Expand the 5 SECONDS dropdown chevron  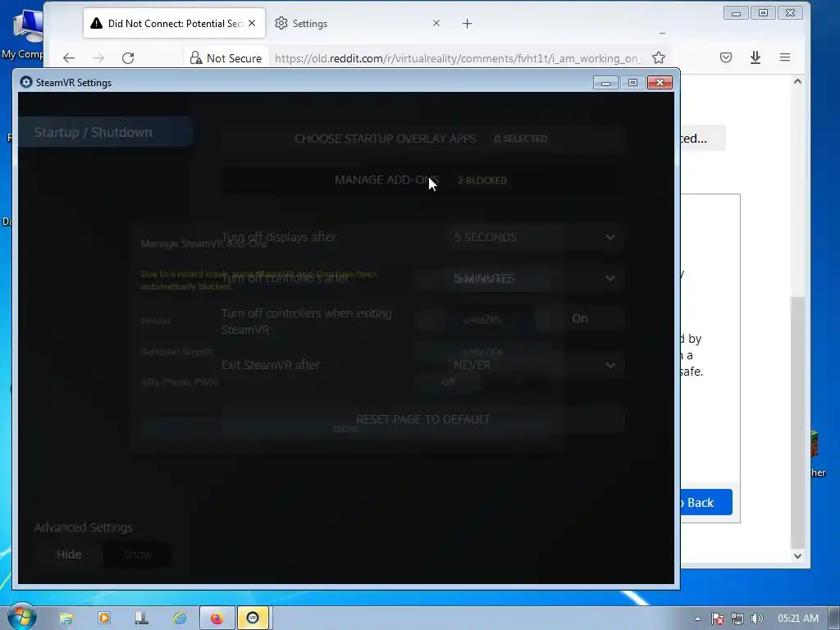[610, 237]
